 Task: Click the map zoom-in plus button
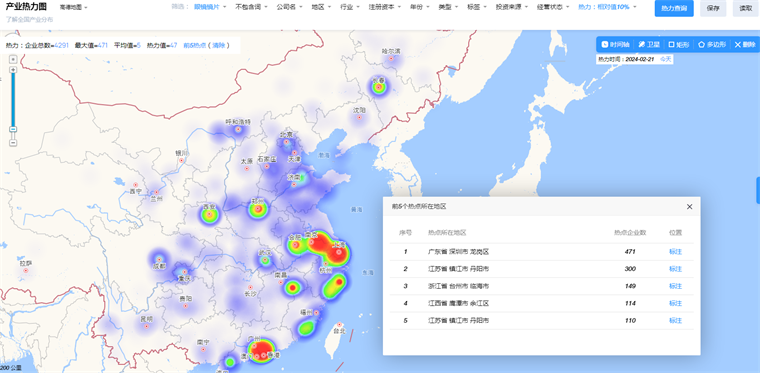point(14,70)
